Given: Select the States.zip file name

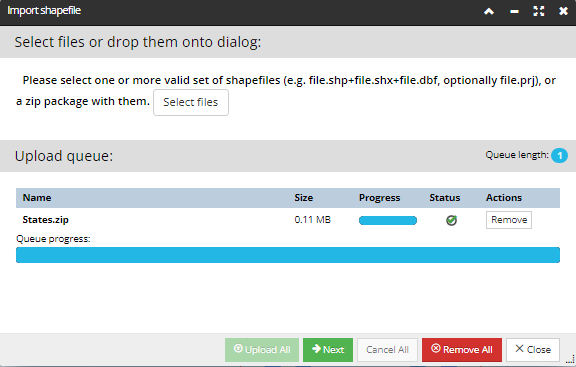Looking at the screenshot, I should click(x=46, y=220).
